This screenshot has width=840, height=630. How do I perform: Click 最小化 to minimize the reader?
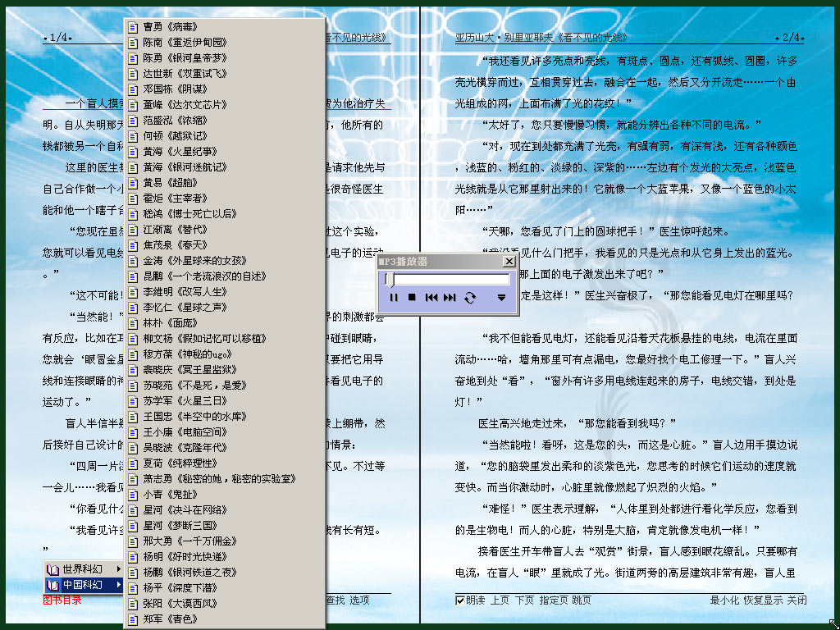pos(724,600)
